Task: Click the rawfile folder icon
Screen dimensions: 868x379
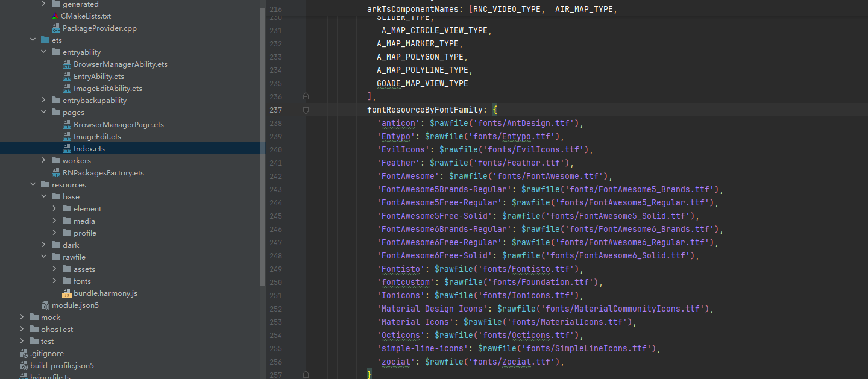Action: (x=56, y=257)
